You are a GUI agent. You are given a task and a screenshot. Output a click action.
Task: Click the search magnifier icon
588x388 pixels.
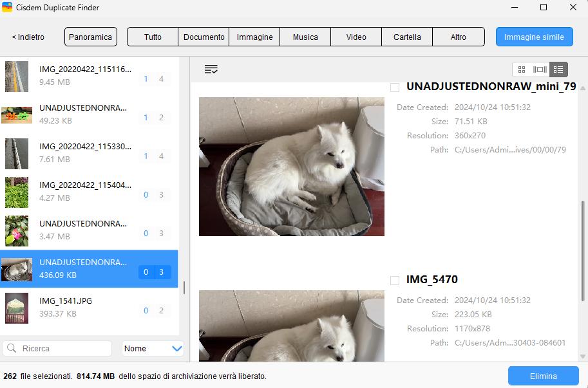coord(12,348)
